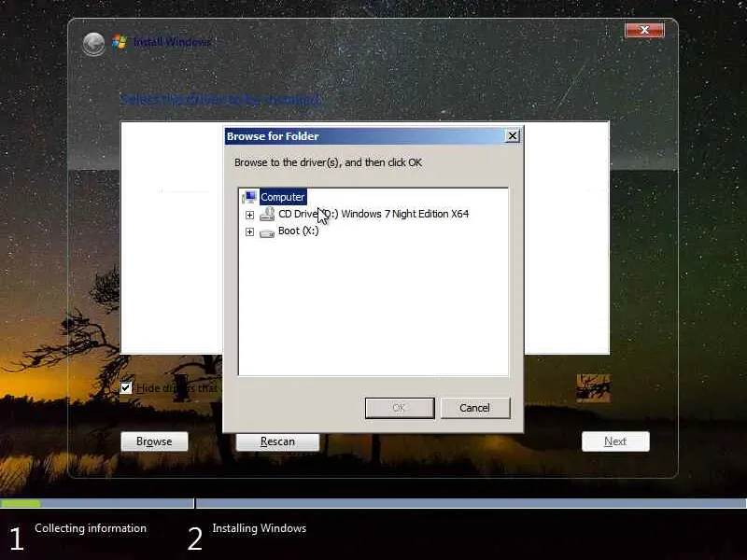Click the OK button in Browse dialog
Screen dimensions: 747x560
(400, 408)
